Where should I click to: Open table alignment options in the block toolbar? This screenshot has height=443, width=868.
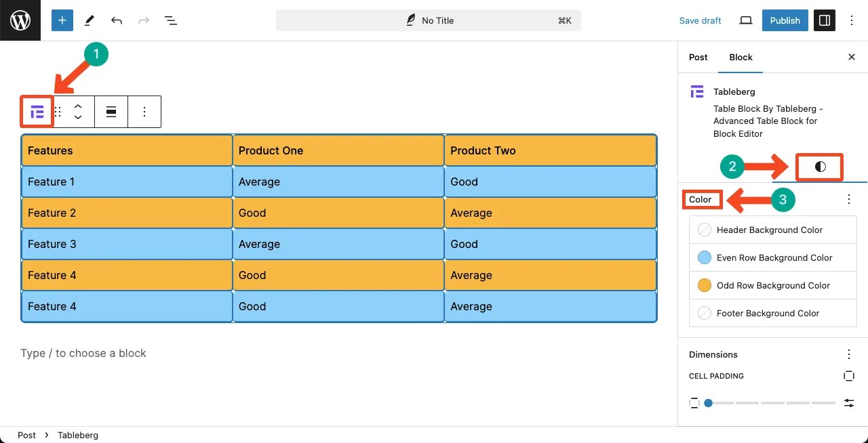(111, 112)
